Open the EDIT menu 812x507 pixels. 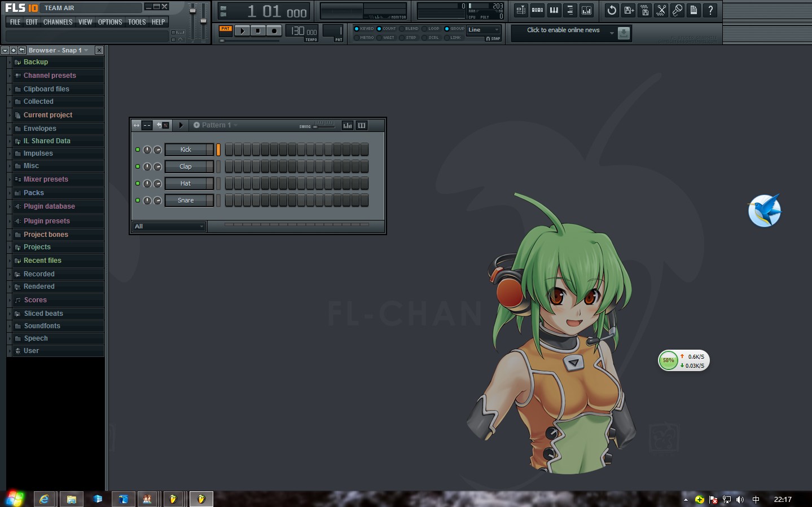click(32, 22)
